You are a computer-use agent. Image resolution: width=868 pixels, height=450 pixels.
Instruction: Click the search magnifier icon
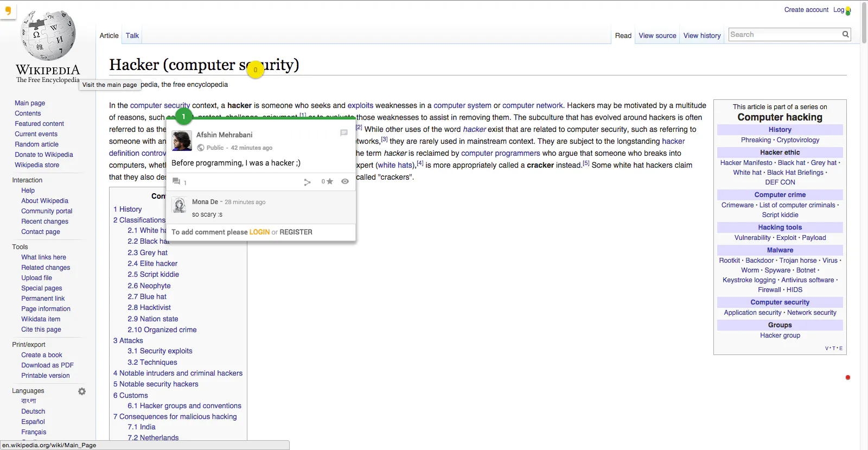pyautogui.click(x=845, y=35)
